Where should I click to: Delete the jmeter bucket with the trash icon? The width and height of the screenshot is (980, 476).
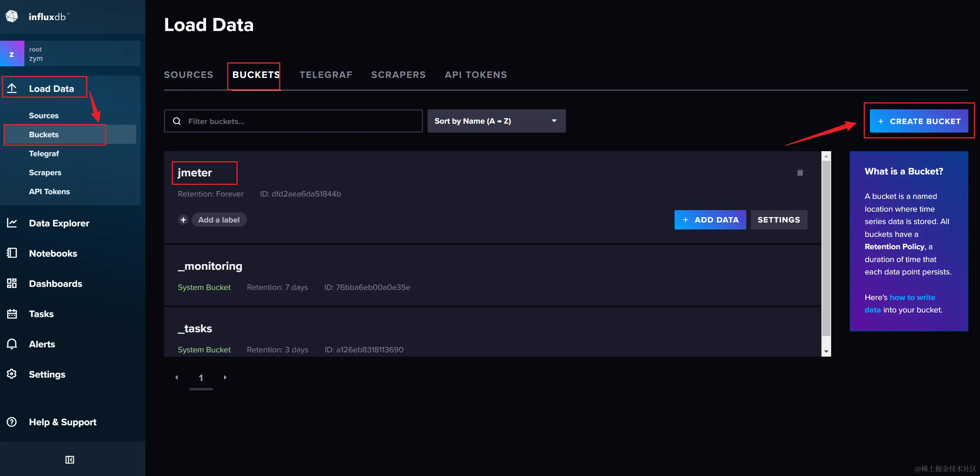coord(800,172)
